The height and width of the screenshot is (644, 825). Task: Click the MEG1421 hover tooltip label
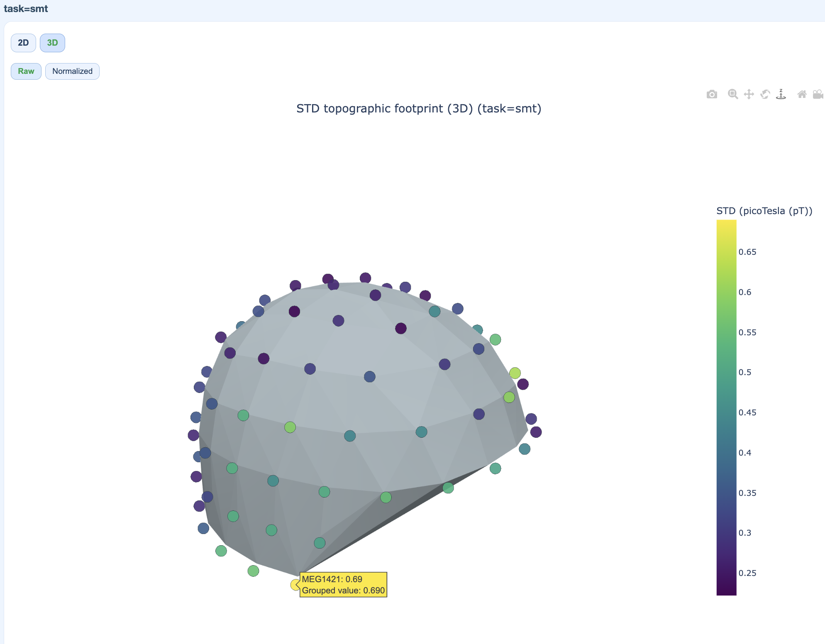point(343,585)
